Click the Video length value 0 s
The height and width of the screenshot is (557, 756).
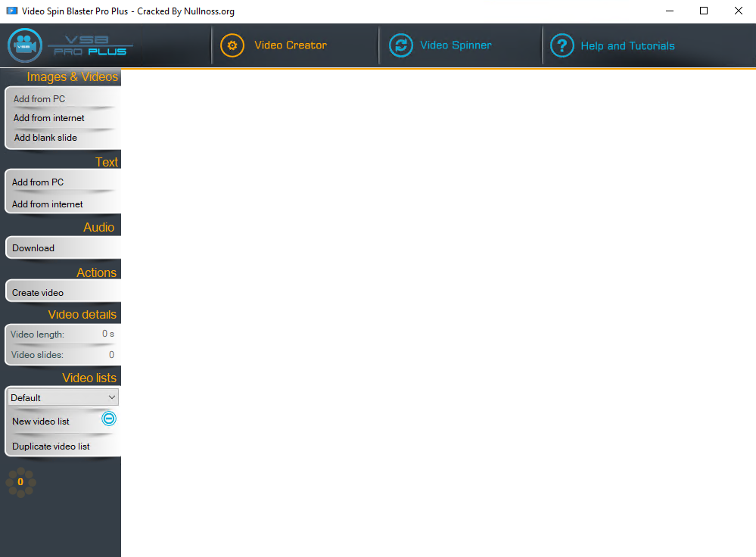108,334
